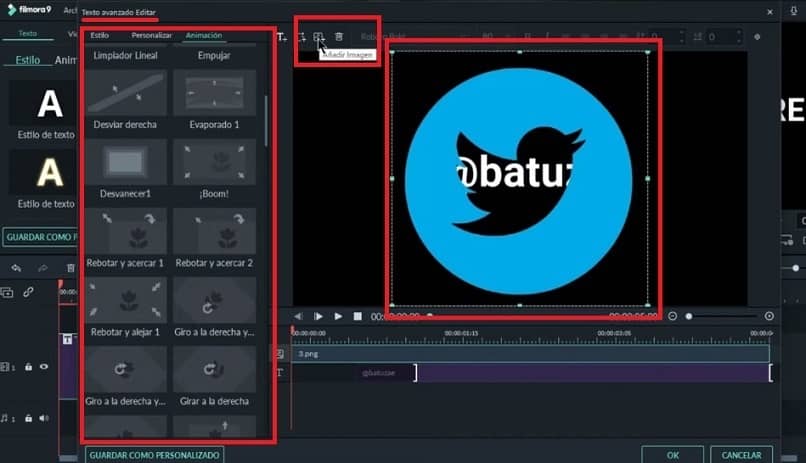Choose the Desvanecer1 animation
This screenshot has width=806, height=463.
pyautogui.click(x=126, y=169)
